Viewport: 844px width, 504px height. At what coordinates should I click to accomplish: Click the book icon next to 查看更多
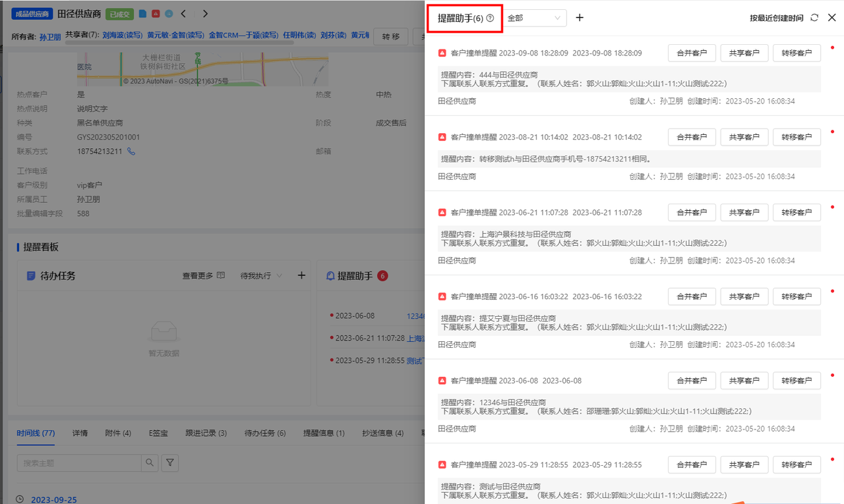[x=221, y=275]
